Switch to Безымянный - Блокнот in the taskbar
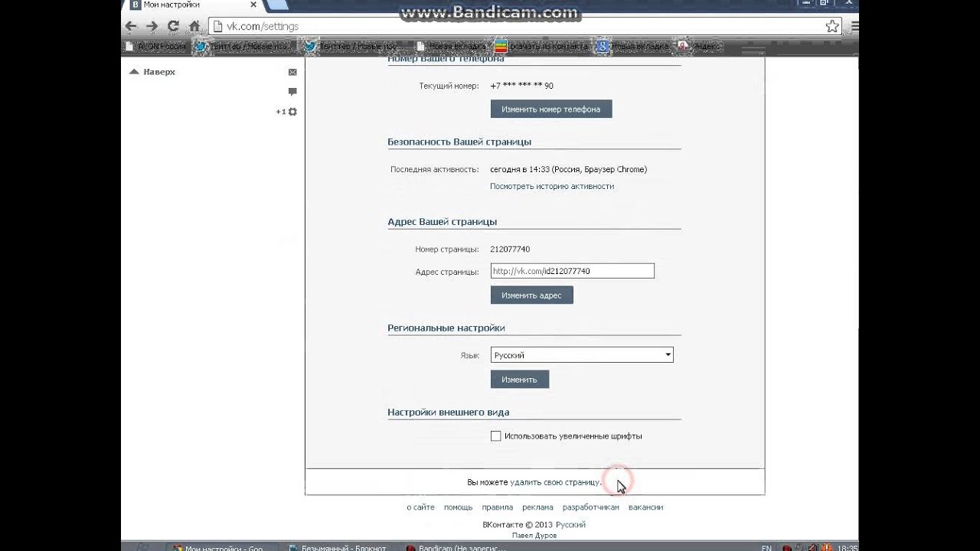 coord(337,546)
